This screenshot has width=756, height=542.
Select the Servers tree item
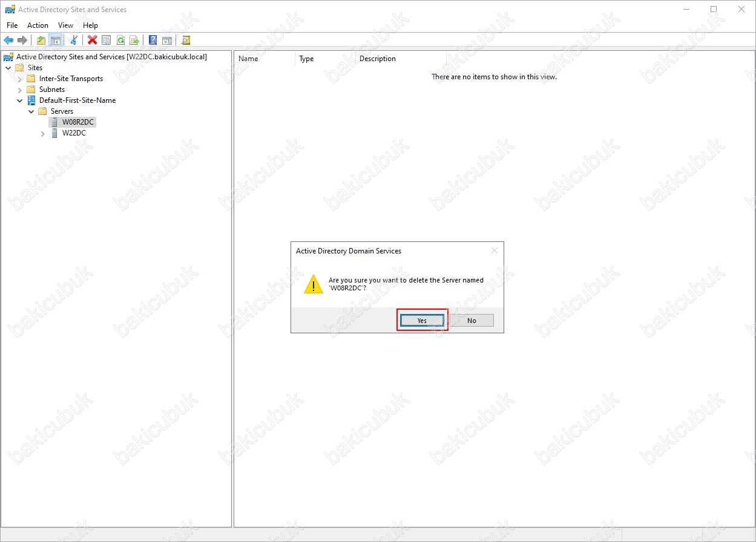point(62,111)
